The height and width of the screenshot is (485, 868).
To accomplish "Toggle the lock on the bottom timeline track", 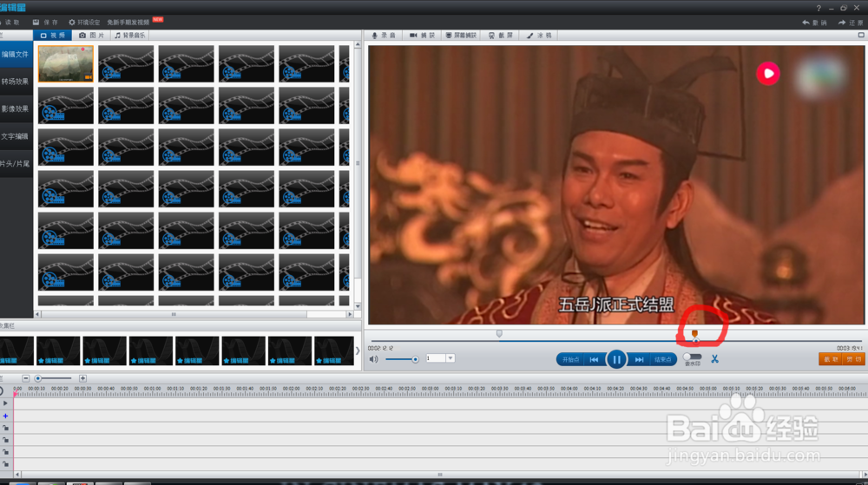I will tap(5, 464).
